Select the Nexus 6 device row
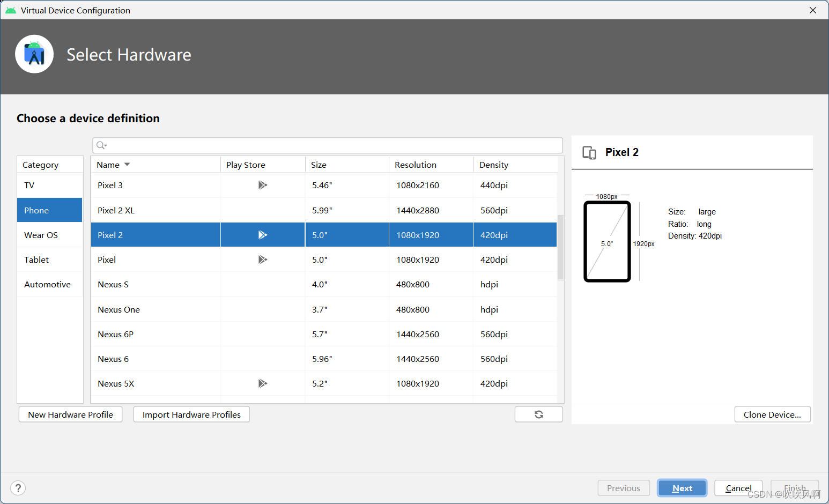Image resolution: width=829 pixels, height=504 pixels. (x=324, y=359)
